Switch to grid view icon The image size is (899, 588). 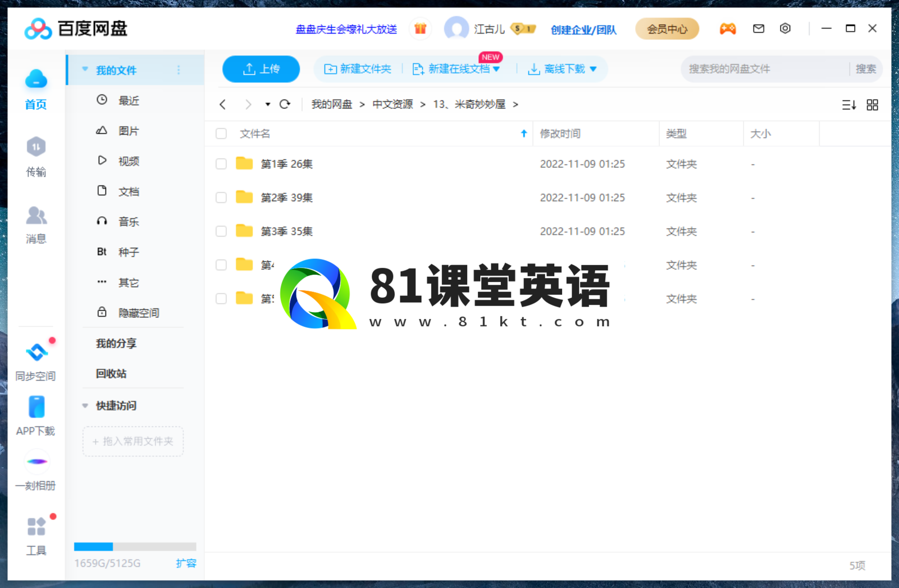[873, 105]
